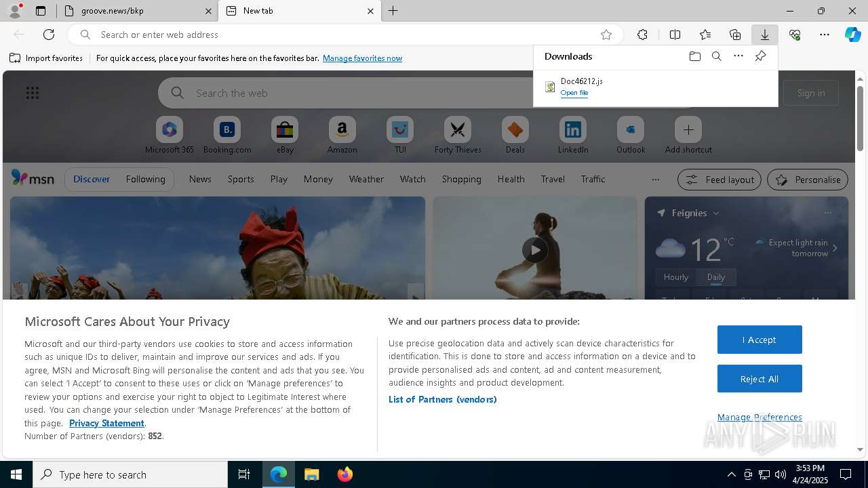
Task: Open the Extensions puzzle icon
Action: coord(642,35)
